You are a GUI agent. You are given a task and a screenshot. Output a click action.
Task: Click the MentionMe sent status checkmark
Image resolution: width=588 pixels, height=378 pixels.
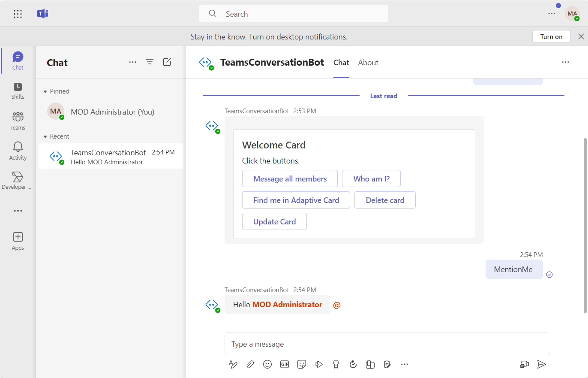(549, 275)
